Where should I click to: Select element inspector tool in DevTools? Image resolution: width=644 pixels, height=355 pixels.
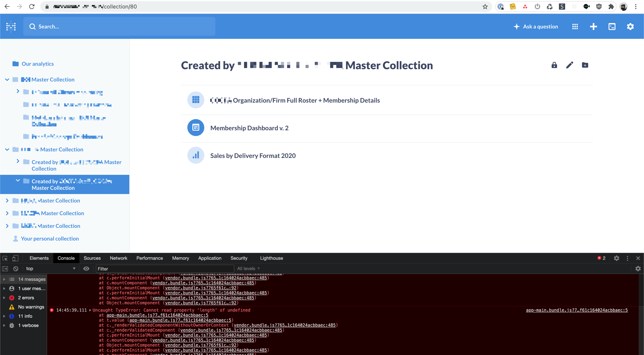[5, 258]
